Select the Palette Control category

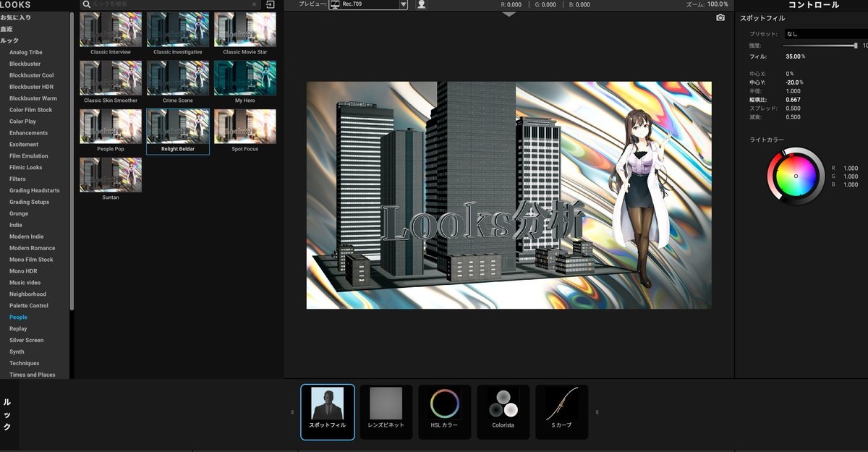pyautogui.click(x=29, y=306)
